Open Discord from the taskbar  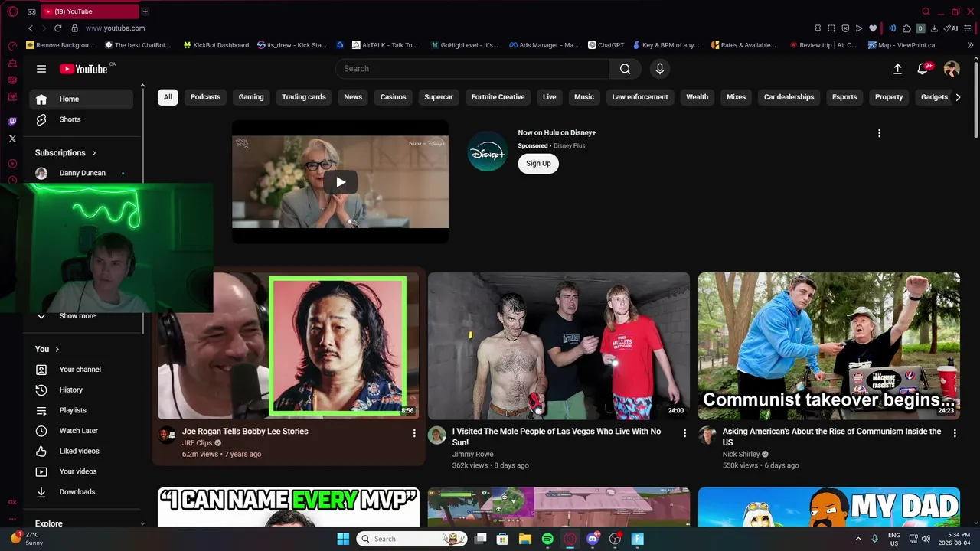click(x=593, y=539)
